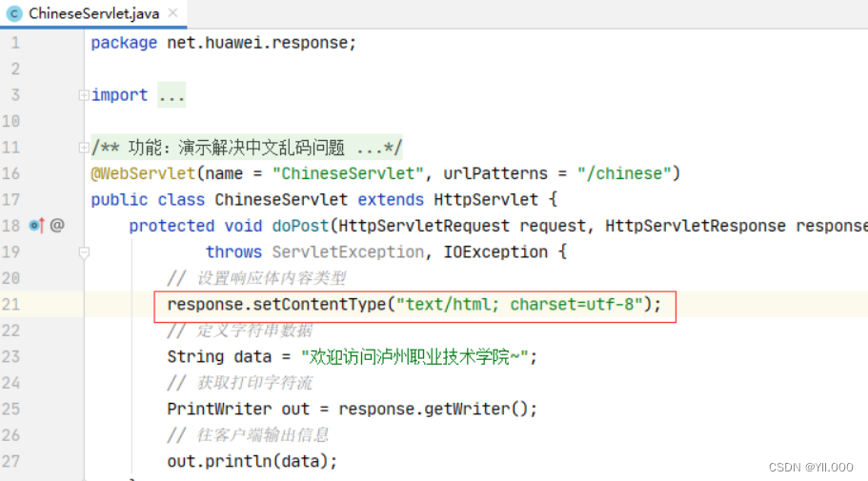Click the Chinese string literal on line 23
Viewport: 868px width, 481px height.
coord(414,357)
